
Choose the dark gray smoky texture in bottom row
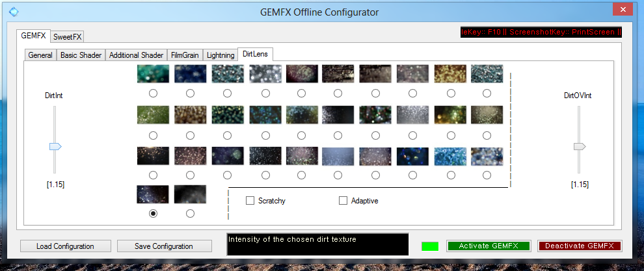pos(190,194)
